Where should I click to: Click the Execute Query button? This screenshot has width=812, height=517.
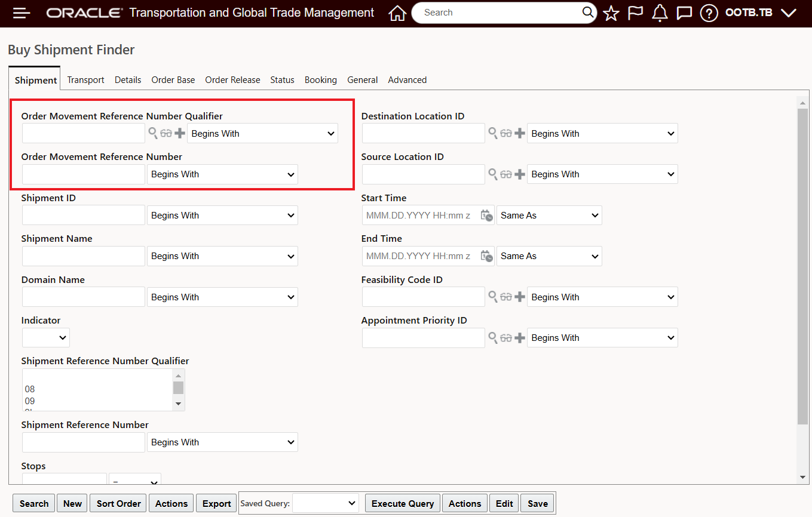(403, 503)
